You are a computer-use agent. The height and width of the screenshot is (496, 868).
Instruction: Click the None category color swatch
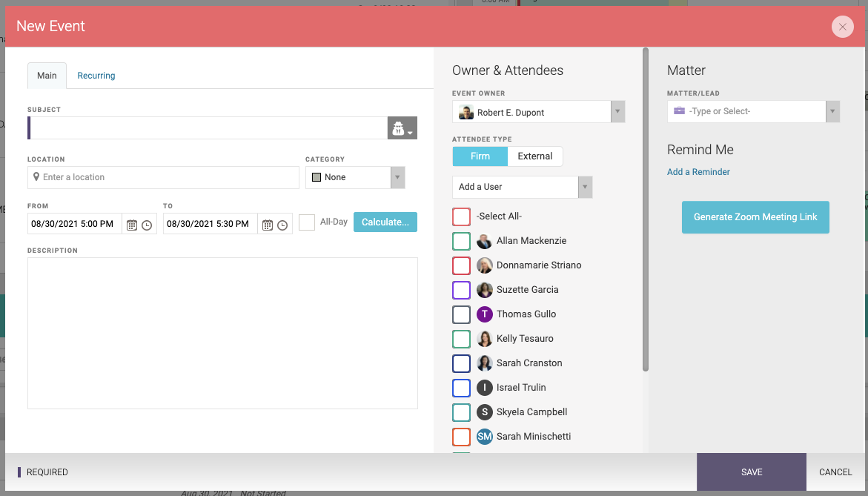click(317, 177)
